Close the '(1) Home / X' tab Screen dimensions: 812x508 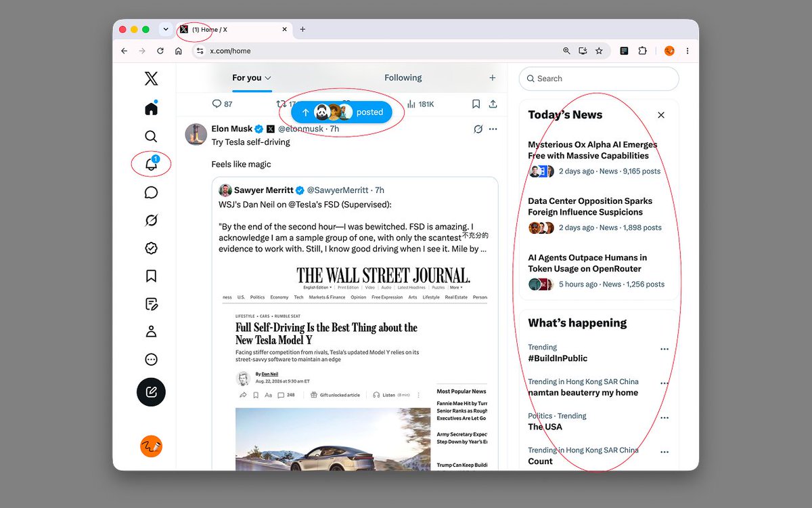285,29
